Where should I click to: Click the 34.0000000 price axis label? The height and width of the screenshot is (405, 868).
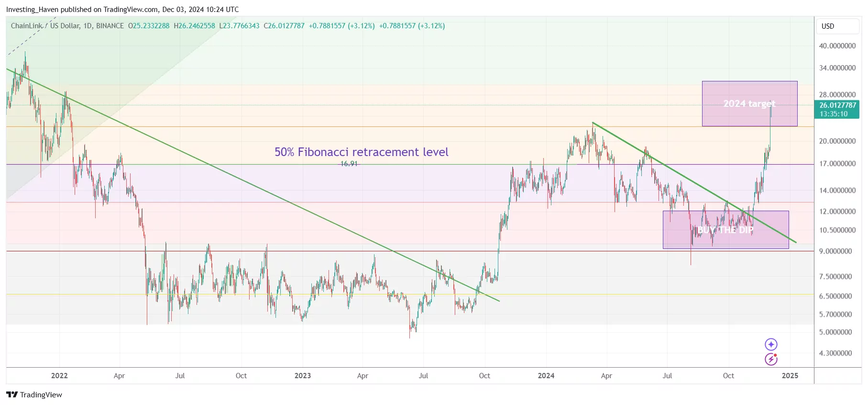point(837,68)
